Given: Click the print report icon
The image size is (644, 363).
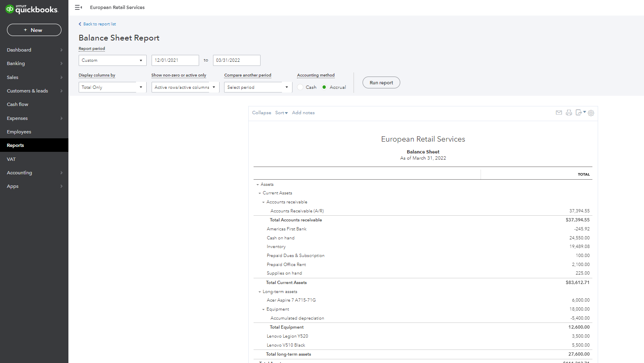Looking at the screenshot, I should tap(569, 113).
